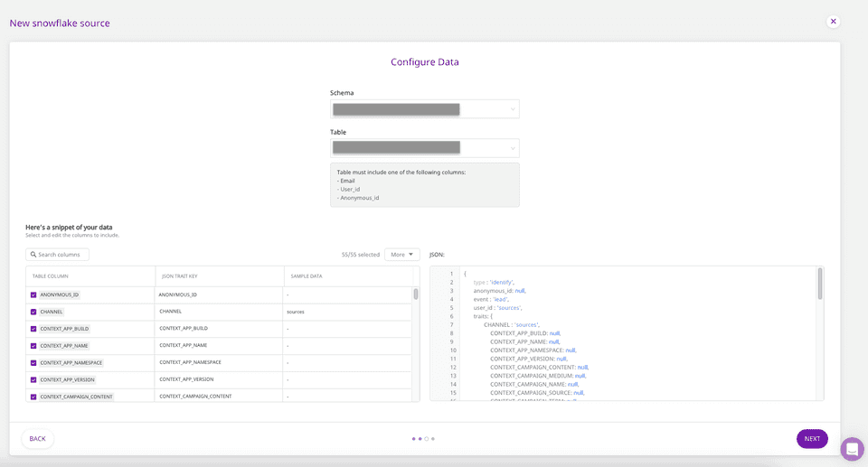
Task: Open the chat support widget icon
Action: pos(852,449)
